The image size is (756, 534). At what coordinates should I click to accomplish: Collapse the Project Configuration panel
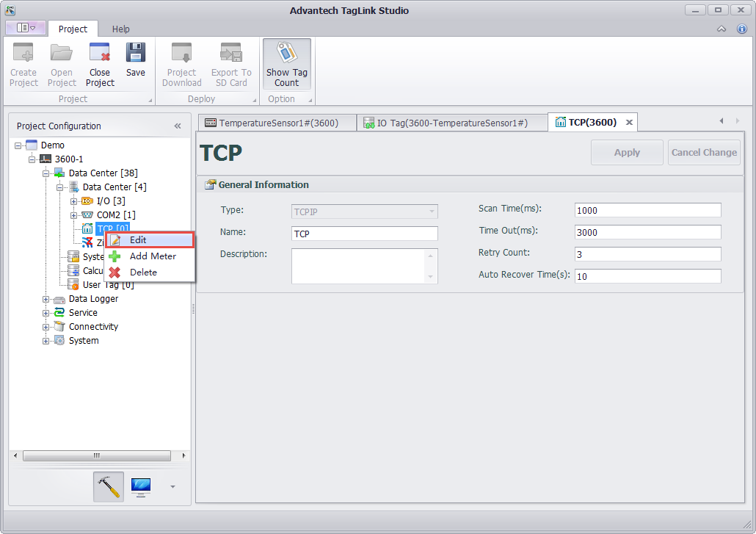pyautogui.click(x=178, y=126)
